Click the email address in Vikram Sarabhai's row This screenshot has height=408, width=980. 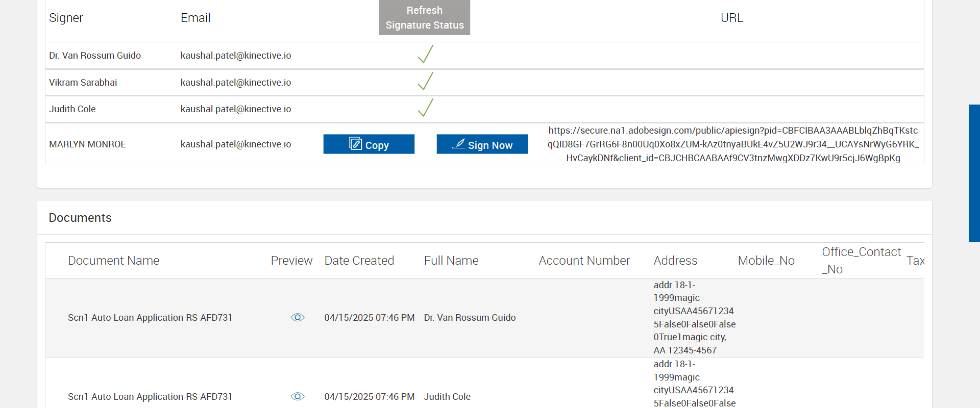pos(235,83)
